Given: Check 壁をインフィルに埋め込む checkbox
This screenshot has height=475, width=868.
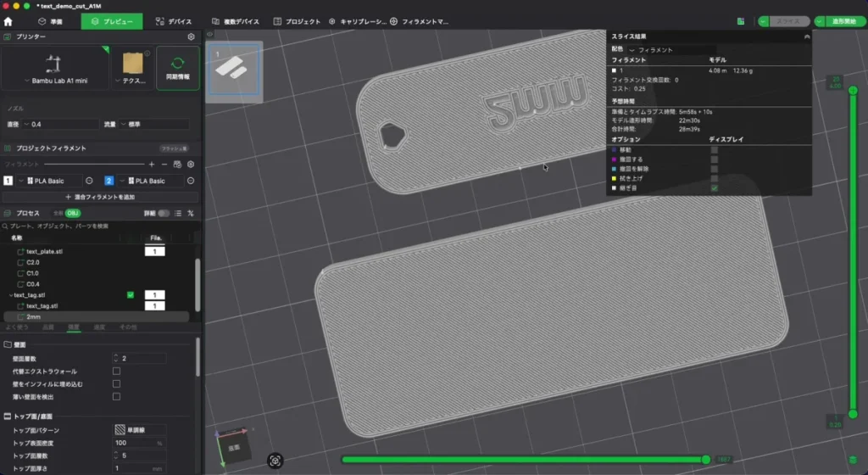Looking at the screenshot, I should pos(116,383).
